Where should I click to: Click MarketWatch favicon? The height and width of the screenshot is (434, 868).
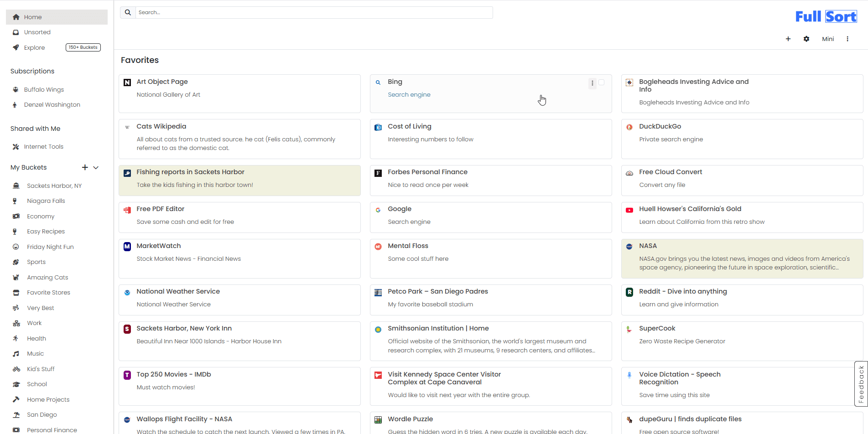(127, 247)
